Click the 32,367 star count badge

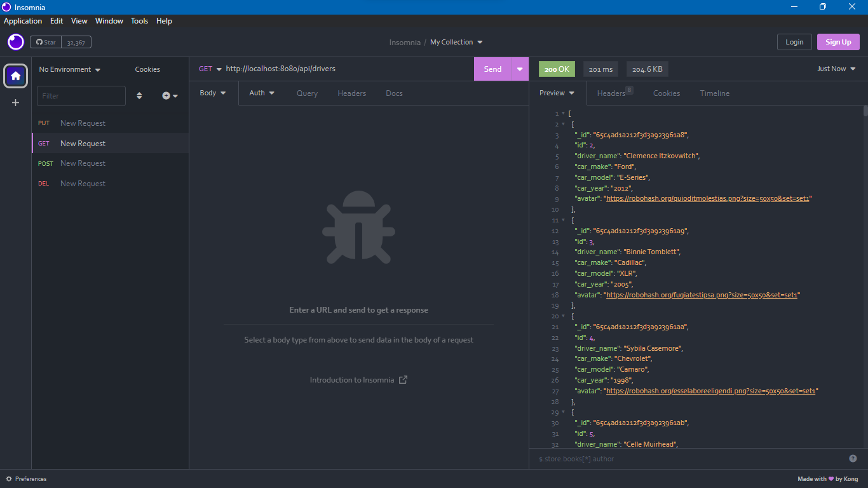(76, 42)
